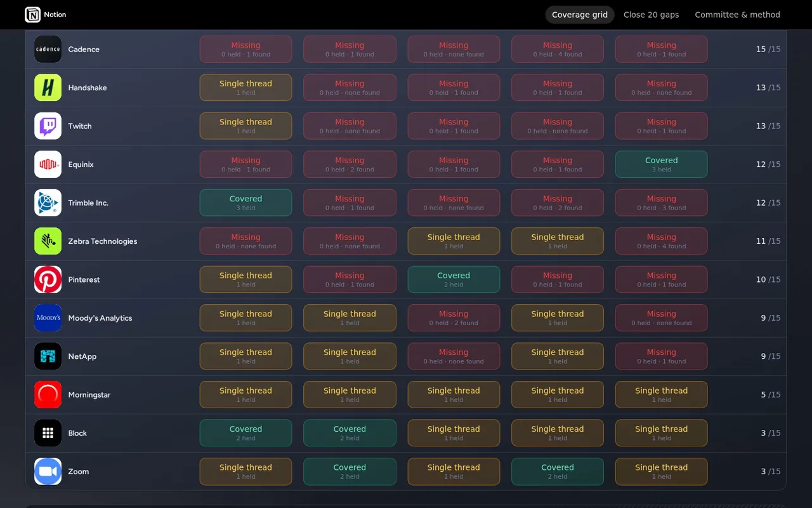The width and height of the screenshot is (812, 508).
Task: Open NetApp's Missing cell with none found
Action: 454,357
